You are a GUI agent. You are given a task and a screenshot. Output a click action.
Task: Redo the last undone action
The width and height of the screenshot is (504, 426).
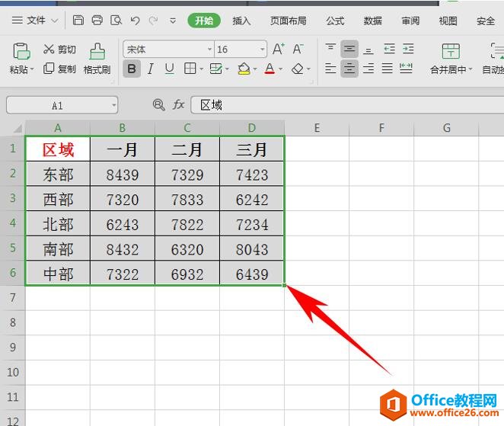tap(153, 21)
